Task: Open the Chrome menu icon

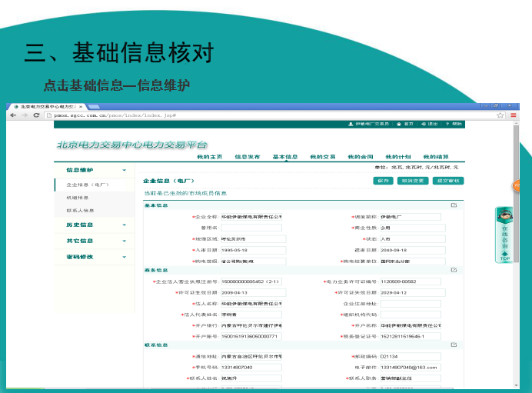Action: tap(513, 115)
